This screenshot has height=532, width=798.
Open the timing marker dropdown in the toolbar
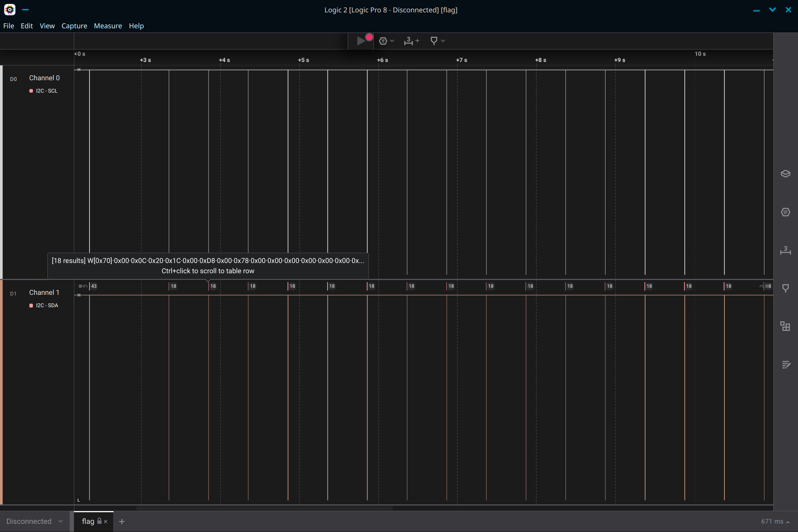coord(438,41)
